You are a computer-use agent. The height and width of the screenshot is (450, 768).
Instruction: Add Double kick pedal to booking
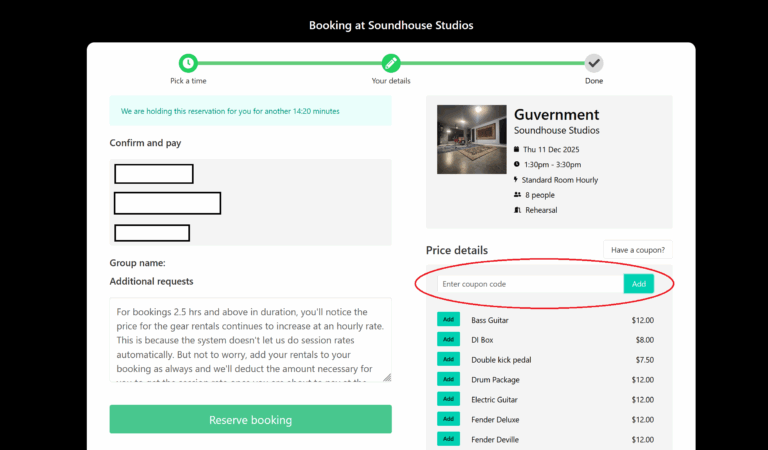[x=448, y=359]
